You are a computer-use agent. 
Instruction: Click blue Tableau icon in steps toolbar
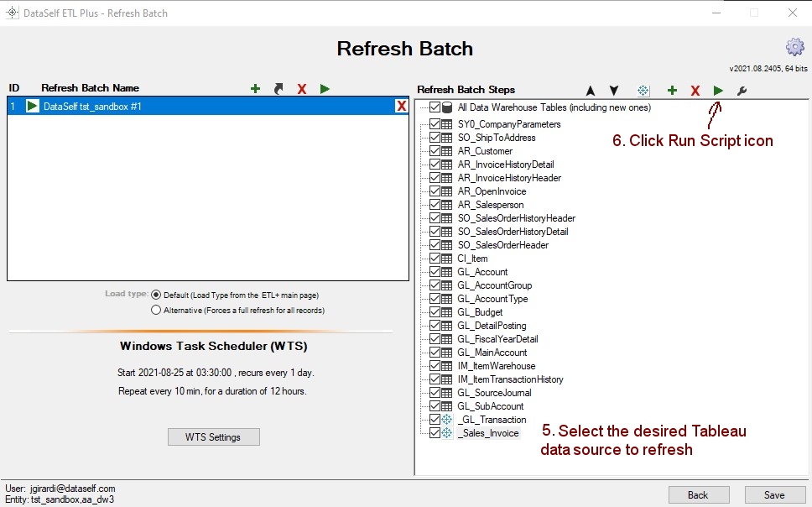pyautogui.click(x=643, y=91)
